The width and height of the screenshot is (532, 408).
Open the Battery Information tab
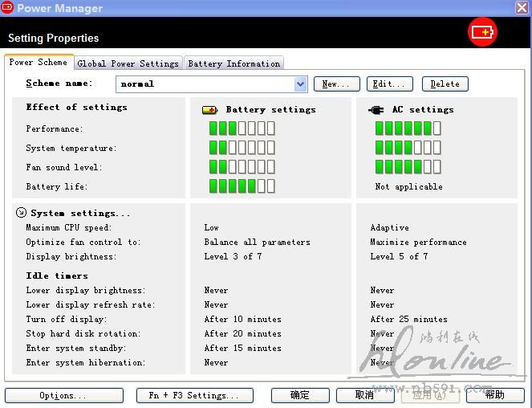coord(234,63)
